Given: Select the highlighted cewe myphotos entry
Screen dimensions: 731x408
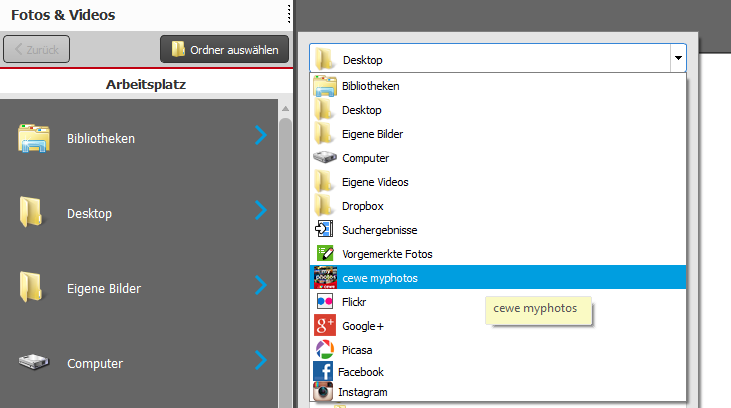Looking at the screenshot, I should [498, 277].
